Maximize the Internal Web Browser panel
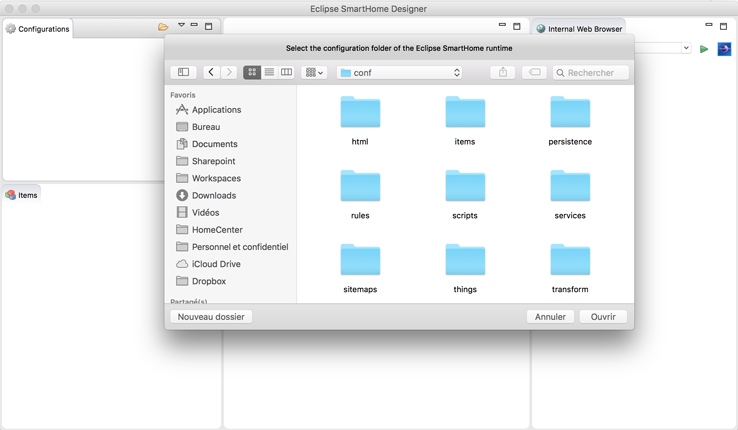 723,26
